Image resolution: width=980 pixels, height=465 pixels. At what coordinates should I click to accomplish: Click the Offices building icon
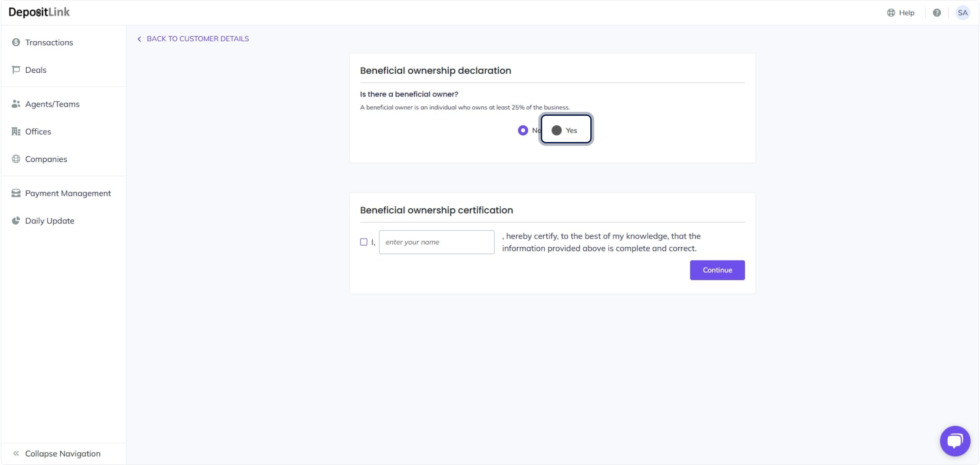tap(16, 131)
